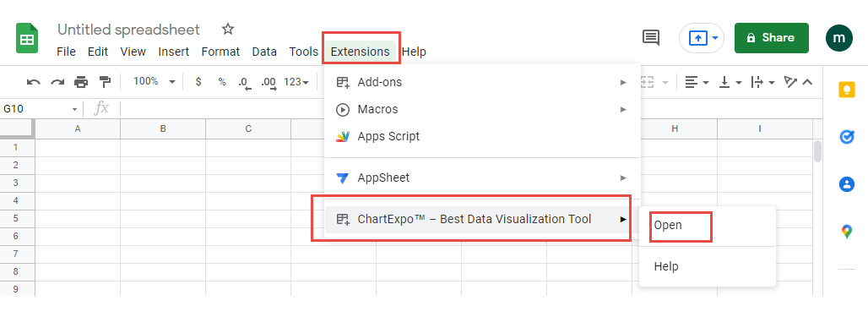
Task: Open the comment history icon
Action: [651, 38]
